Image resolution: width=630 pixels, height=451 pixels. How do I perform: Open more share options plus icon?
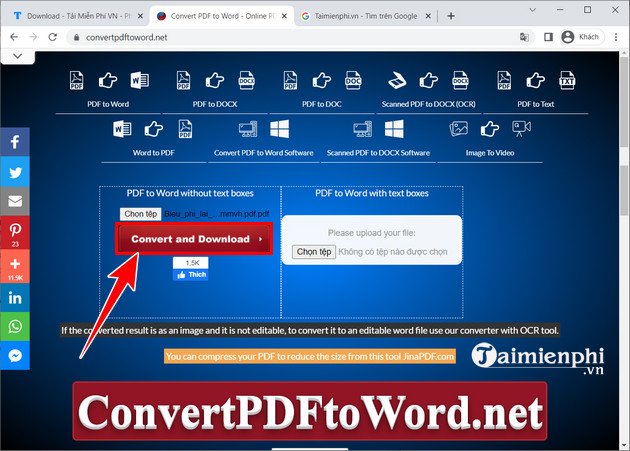(15, 266)
